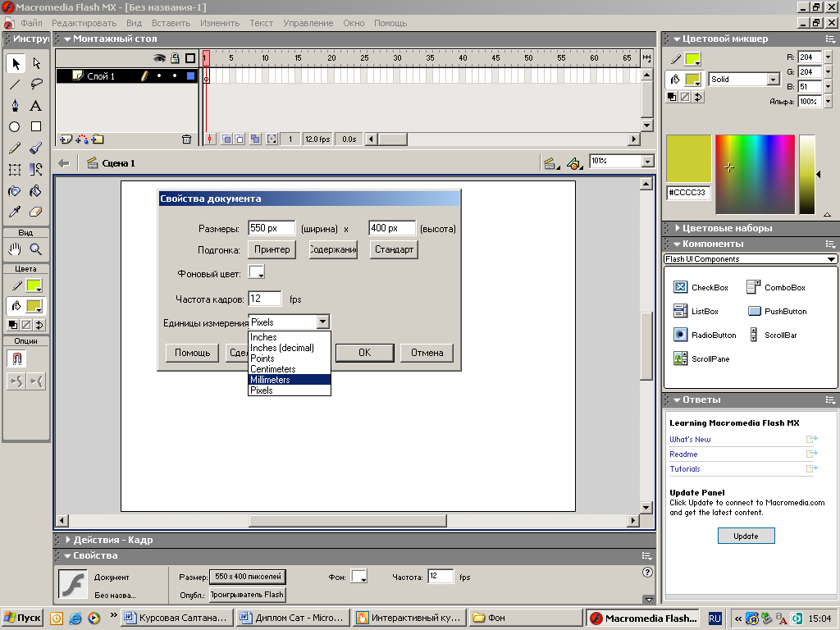
Task: Click the Delete Layer trash icon
Action: tap(186, 139)
